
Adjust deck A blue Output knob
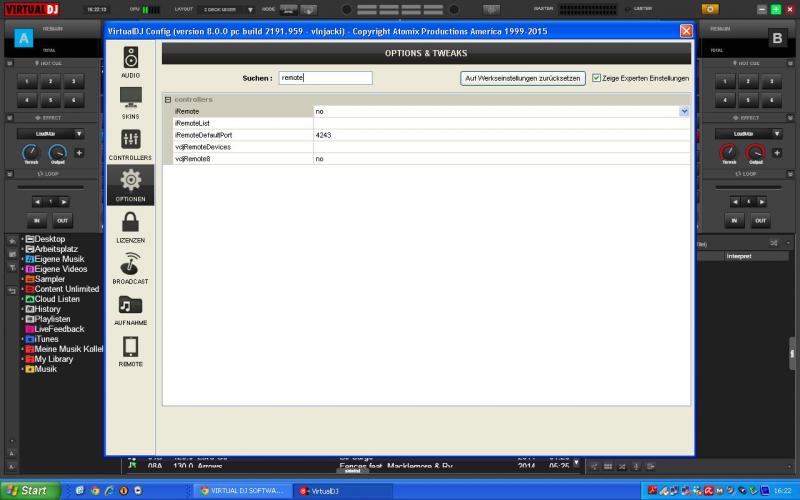click(x=57, y=152)
